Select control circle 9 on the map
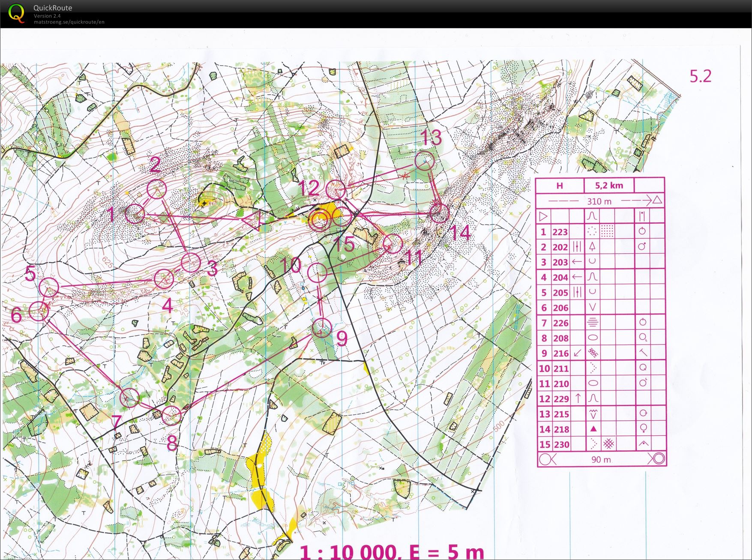Viewport: 752px width, 560px height. pos(321,328)
